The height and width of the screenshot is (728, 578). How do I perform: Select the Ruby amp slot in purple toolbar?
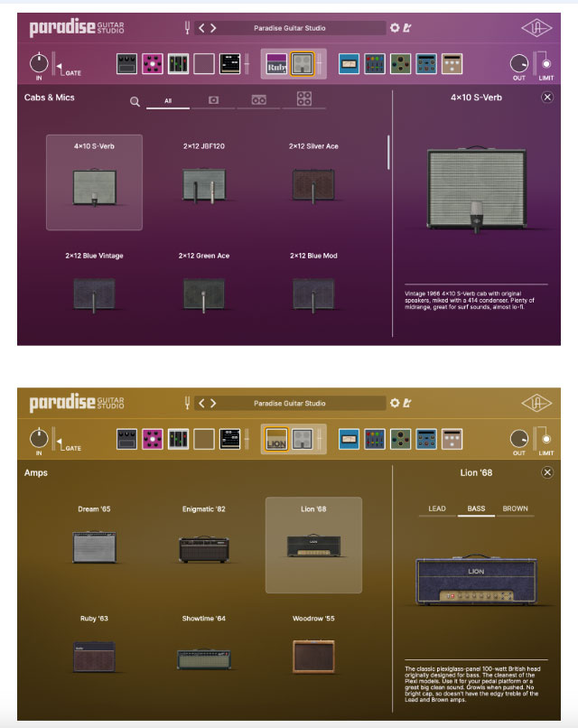click(277, 63)
